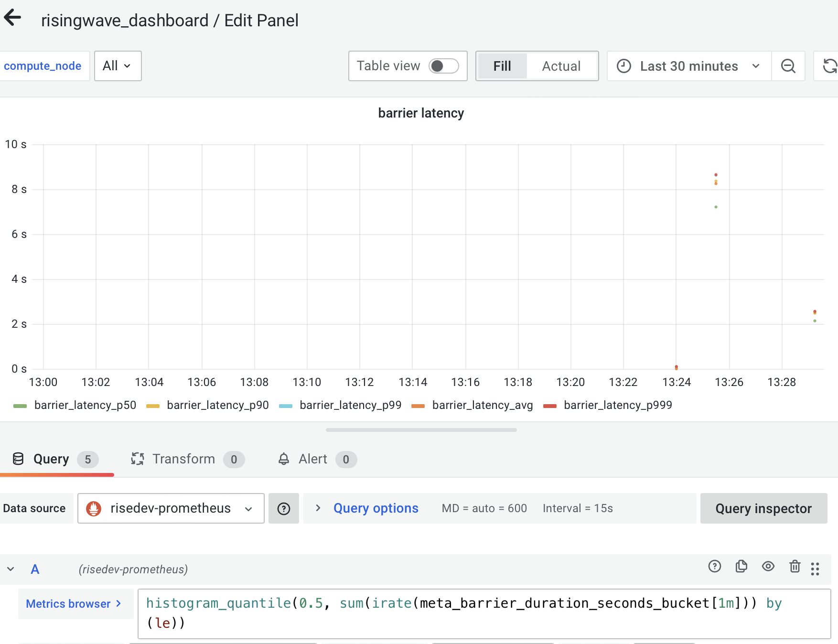Delete query A with the trash icon
The height and width of the screenshot is (644, 838).
[795, 567]
